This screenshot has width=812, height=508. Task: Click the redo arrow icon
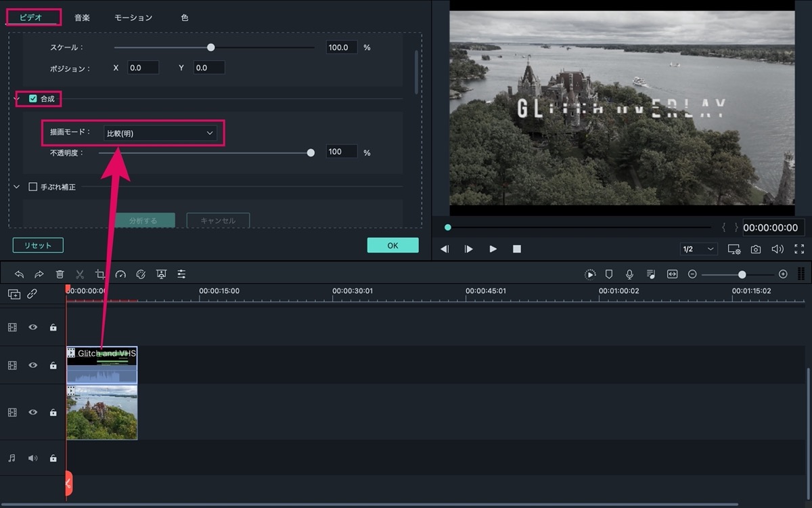(x=39, y=274)
